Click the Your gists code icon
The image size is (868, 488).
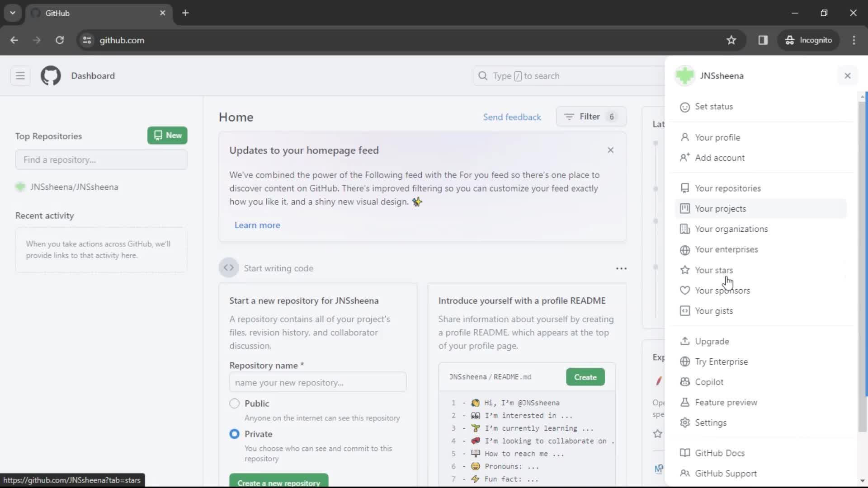point(685,311)
